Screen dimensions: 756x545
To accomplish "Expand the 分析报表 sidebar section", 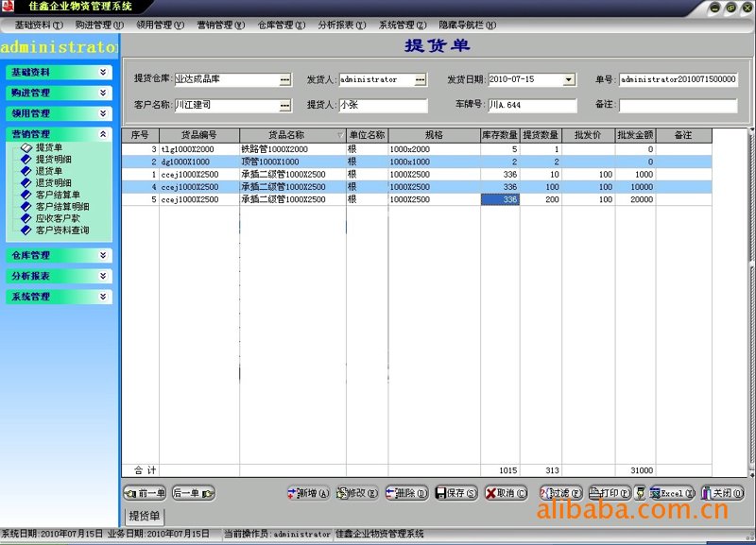I will click(x=59, y=276).
